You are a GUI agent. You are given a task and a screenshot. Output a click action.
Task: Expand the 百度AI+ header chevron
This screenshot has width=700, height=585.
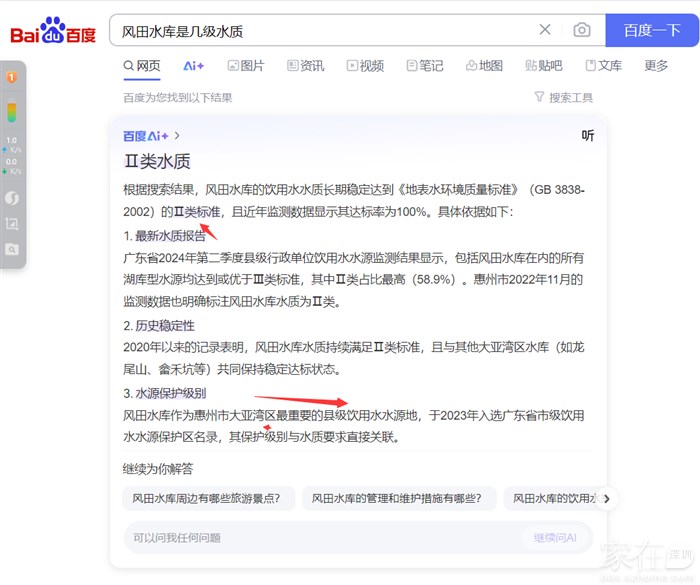[x=178, y=135]
